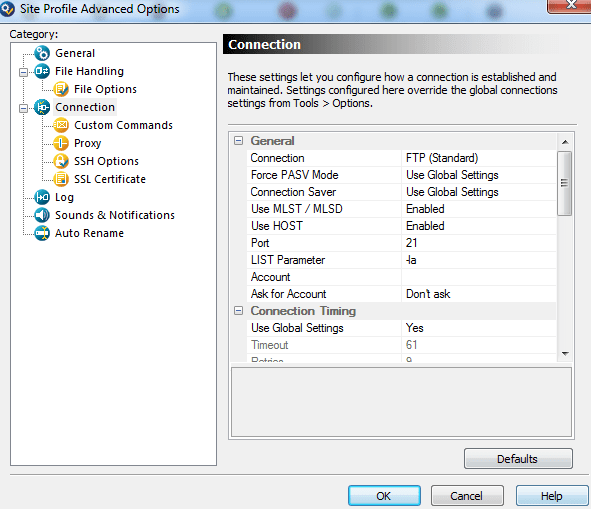
Task: Open the Auto Rename category
Action: tap(89, 233)
